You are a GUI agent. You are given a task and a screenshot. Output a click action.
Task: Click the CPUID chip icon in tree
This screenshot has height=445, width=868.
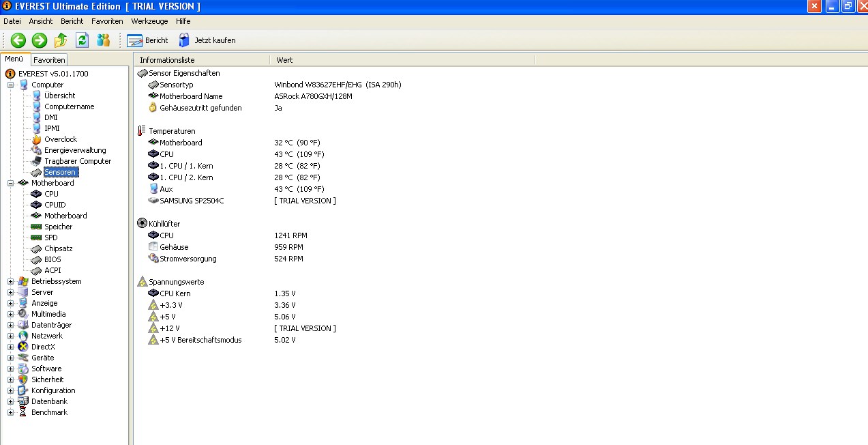point(36,205)
